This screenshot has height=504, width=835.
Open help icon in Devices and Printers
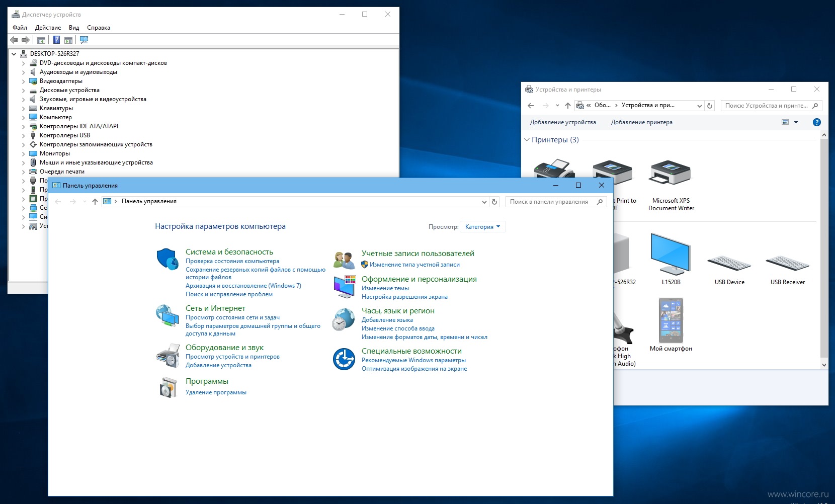coord(817,122)
